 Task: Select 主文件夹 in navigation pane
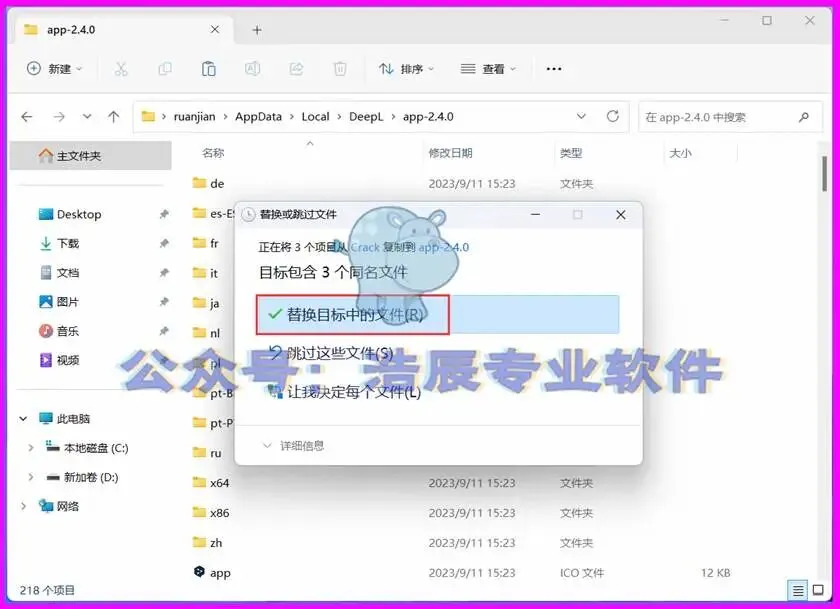pos(91,156)
